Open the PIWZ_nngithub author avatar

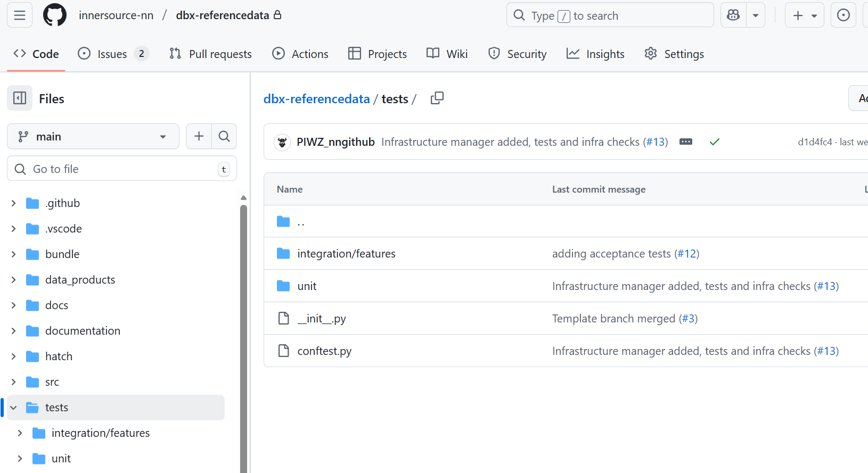coord(282,142)
